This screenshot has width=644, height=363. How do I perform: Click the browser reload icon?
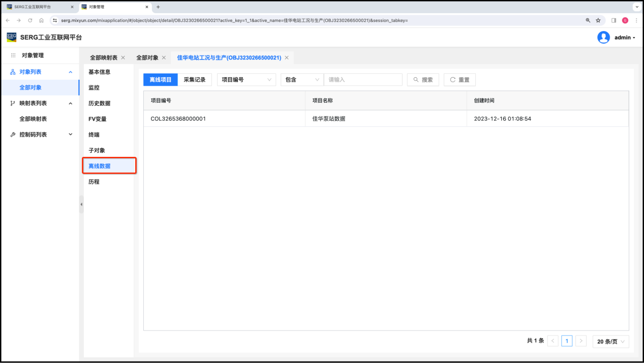tap(30, 20)
